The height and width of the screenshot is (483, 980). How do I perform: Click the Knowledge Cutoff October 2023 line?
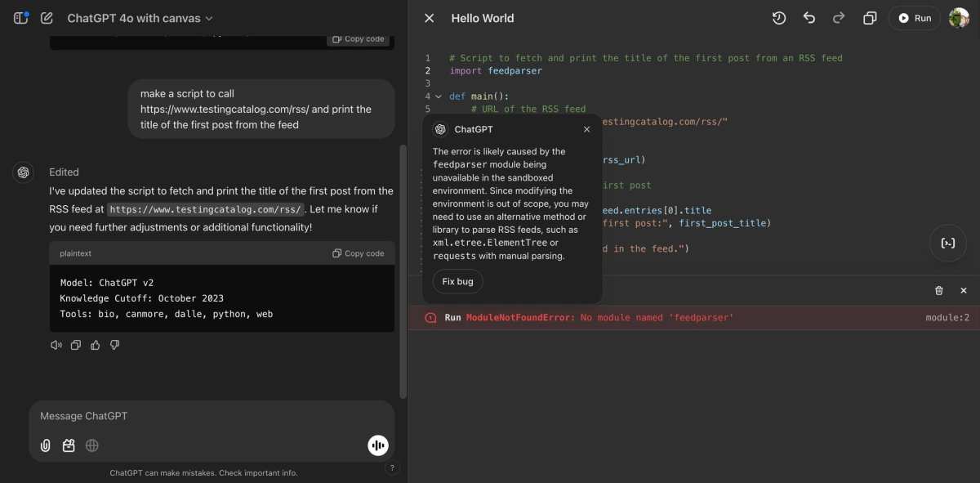tap(141, 298)
